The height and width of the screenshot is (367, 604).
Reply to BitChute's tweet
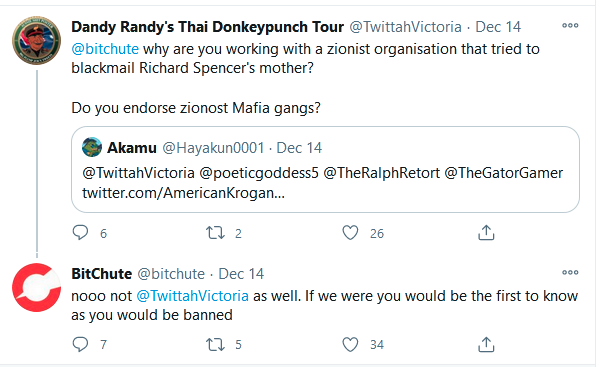(x=80, y=344)
